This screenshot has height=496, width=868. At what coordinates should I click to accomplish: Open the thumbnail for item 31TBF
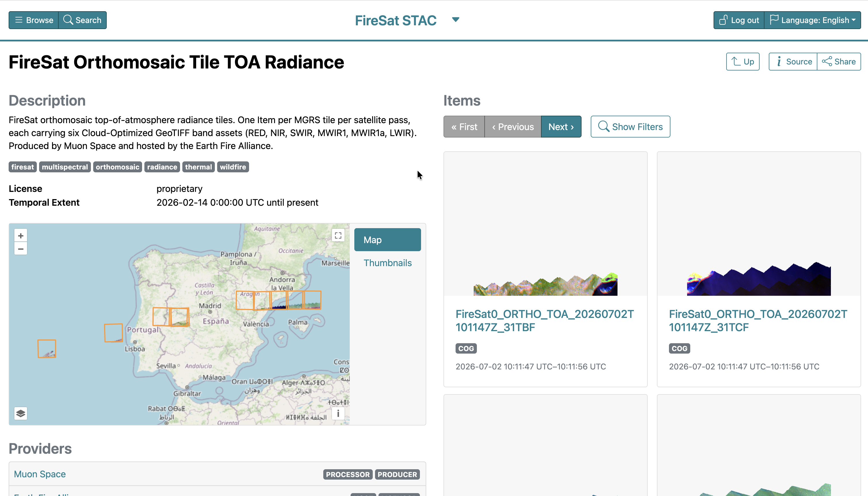[546, 224]
